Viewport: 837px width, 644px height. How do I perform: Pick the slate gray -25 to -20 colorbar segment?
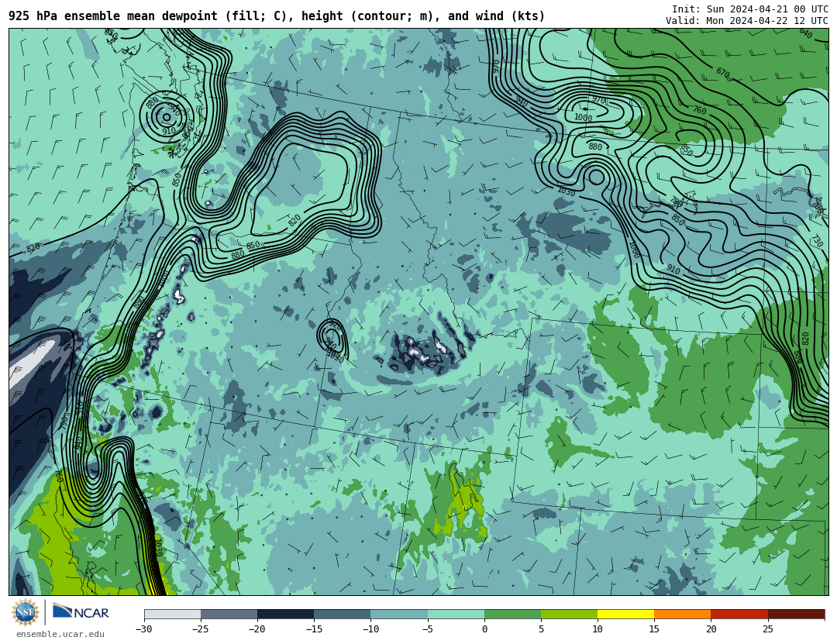click(229, 614)
